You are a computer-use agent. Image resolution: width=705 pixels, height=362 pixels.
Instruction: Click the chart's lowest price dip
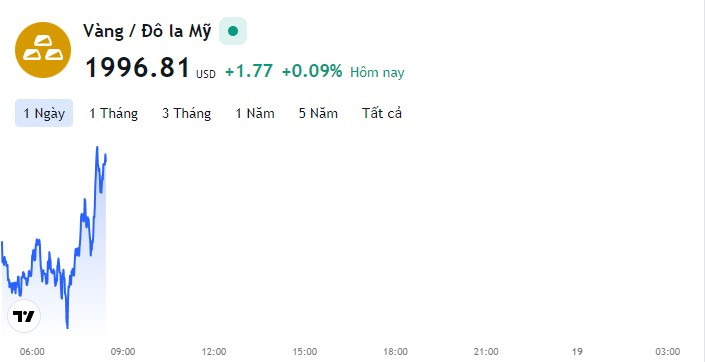(x=67, y=327)
